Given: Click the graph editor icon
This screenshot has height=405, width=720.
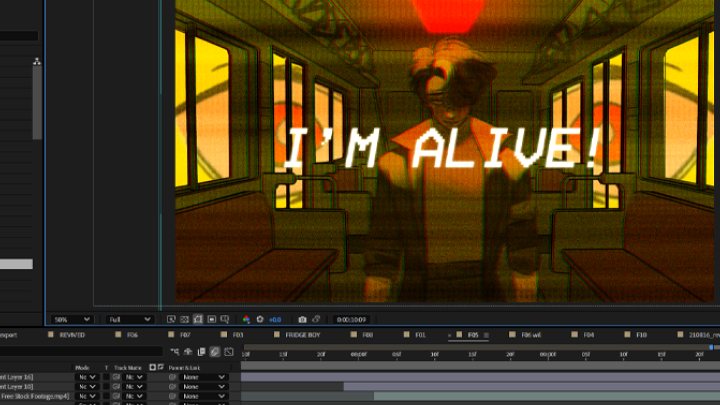Looking at the screenshot, I should (229, 351).
